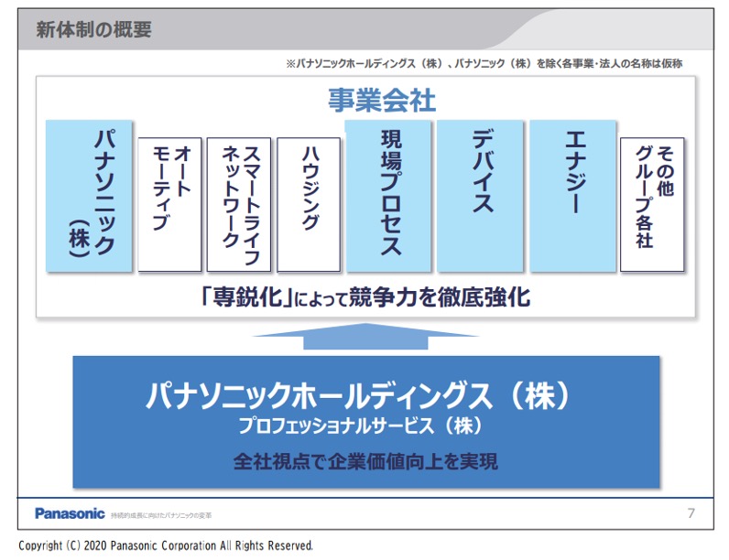This screenshot has width=729, height=560.
Task: Click the パナソニックホールディングス(株) title text
Action: point(357,395)
